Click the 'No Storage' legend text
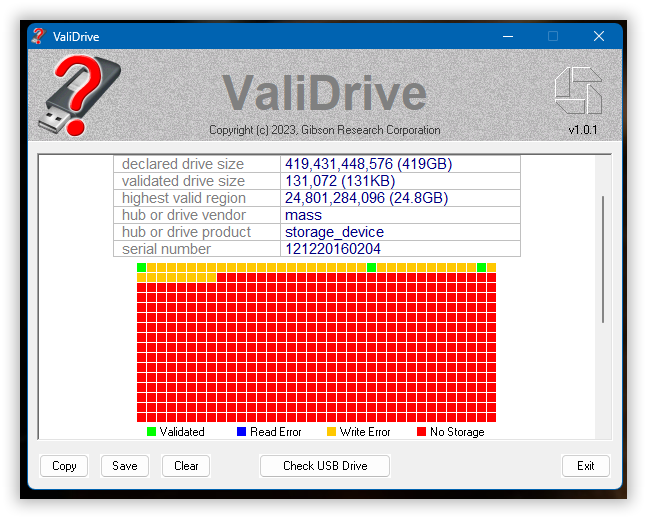 [457, 432]
